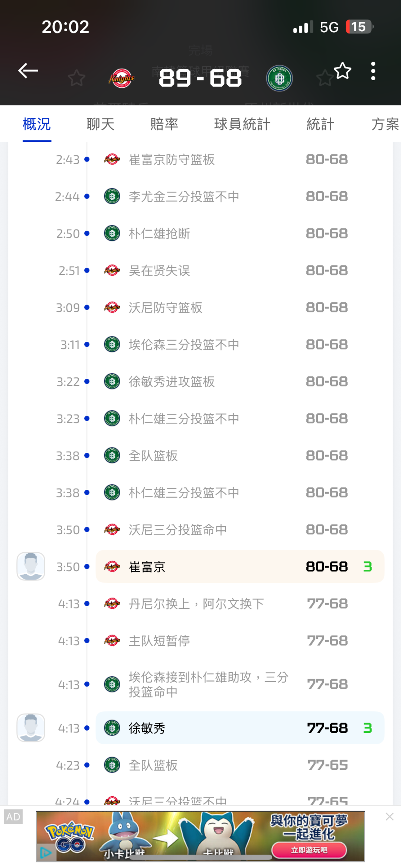
Task: Tap the green away team logo in header
Action: [279, 78]
